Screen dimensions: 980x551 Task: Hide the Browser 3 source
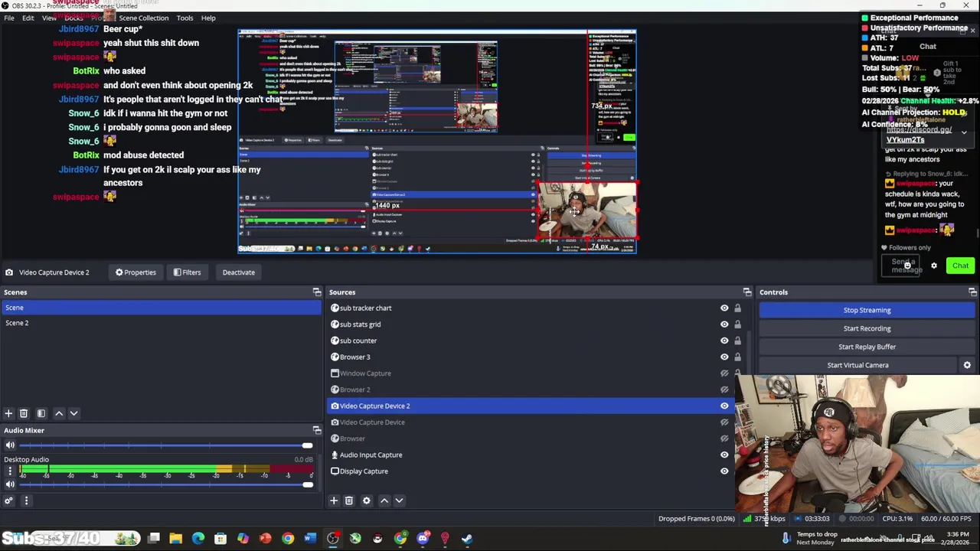724,357
